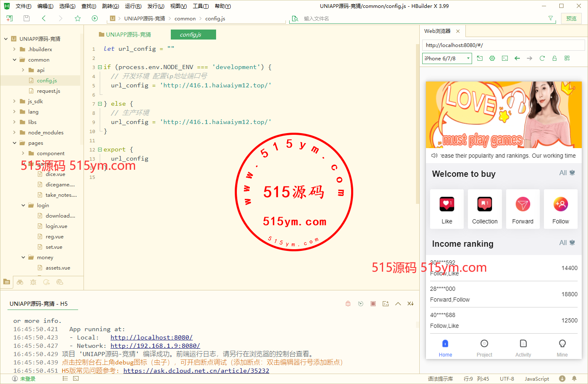Click the run play icon in toolbar
Screen dimensions: 588x384
(x=95, y=18)
